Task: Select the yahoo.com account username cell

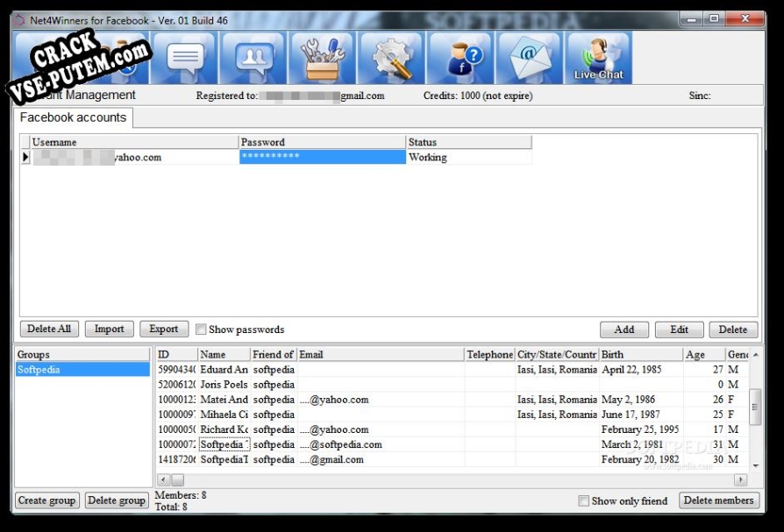Action: tap(134, 157)
